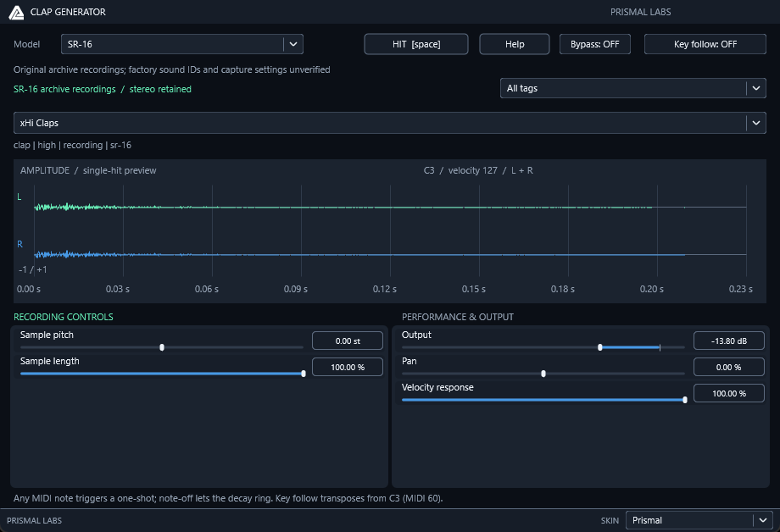Click the Pan 0.00 % value field
This screenshot has height=532, width=780.
click(729, 367)
